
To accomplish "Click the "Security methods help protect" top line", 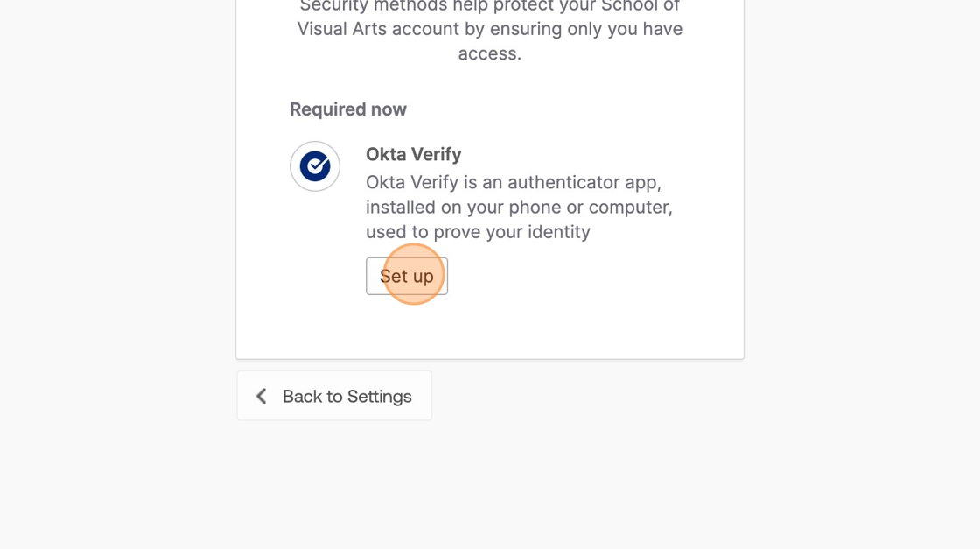I will (489, 6).
